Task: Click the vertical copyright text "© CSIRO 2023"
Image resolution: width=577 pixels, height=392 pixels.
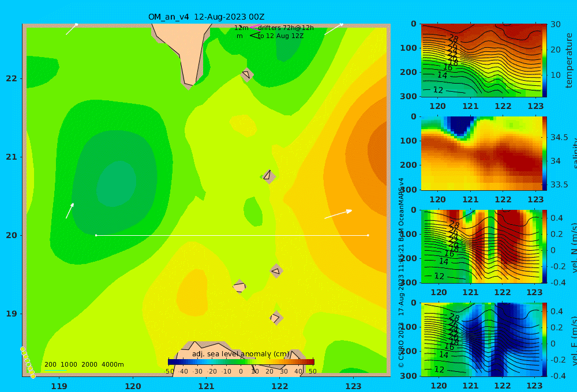Action: pyautogui.click(x=401, y=345)
